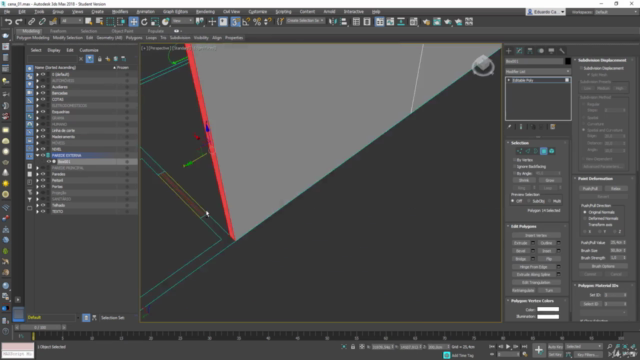The height and width of the screenshot is (360, 640).
Task: Expand the Portas layer
Action: (37, 187)
